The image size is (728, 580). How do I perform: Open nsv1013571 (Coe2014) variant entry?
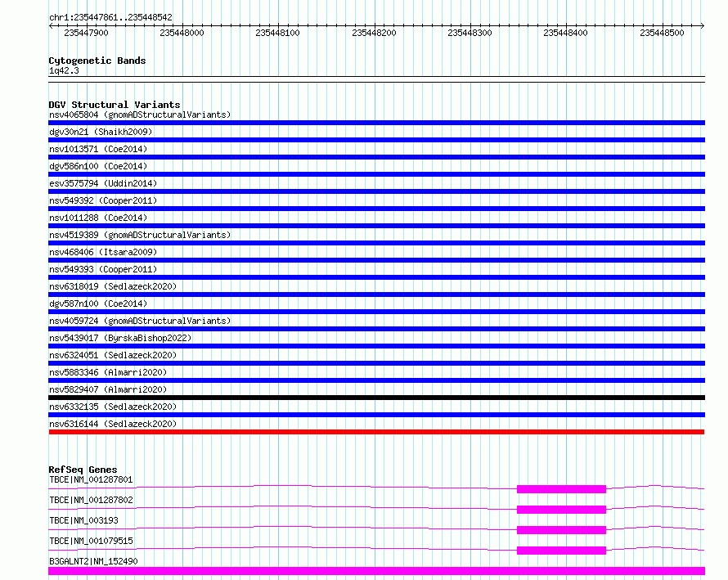coord(98,149)
